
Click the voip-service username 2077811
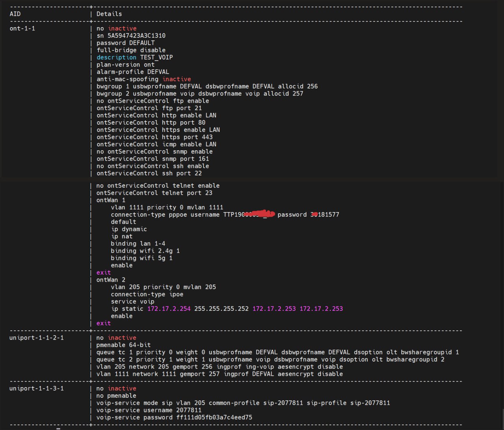[189, 410]
